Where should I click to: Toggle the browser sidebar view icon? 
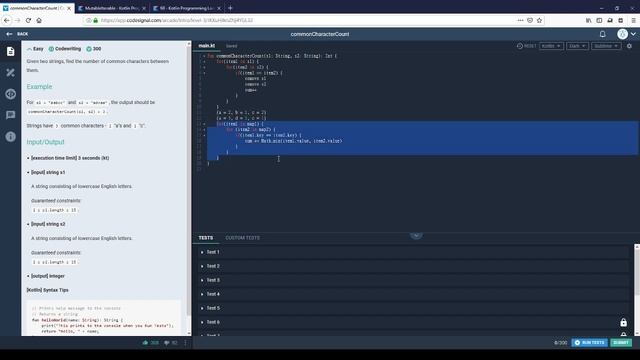click(599, 20)
